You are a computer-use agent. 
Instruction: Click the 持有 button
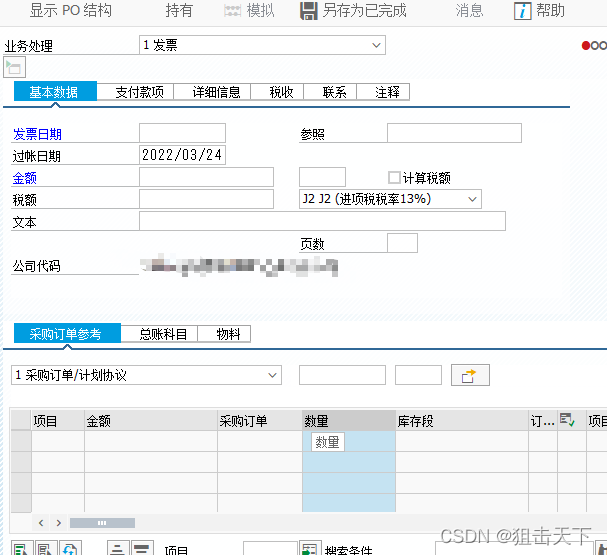click(179, 10)
